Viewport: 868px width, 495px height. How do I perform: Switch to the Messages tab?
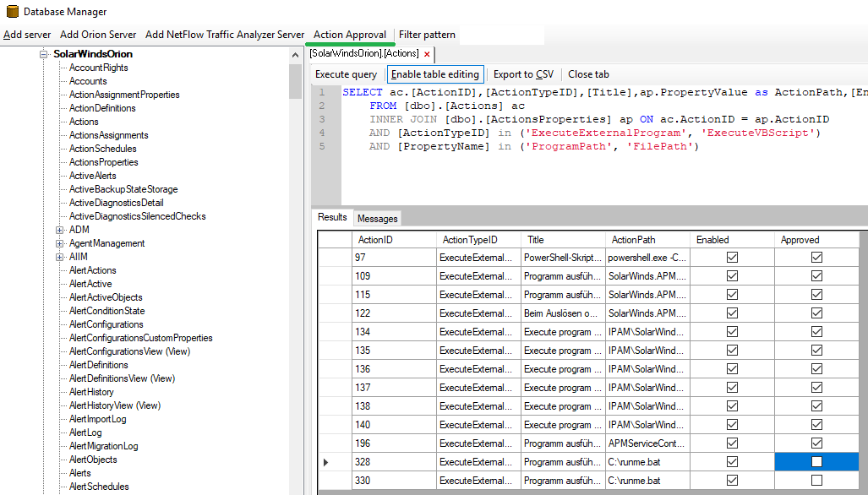[x=377, y=219]
